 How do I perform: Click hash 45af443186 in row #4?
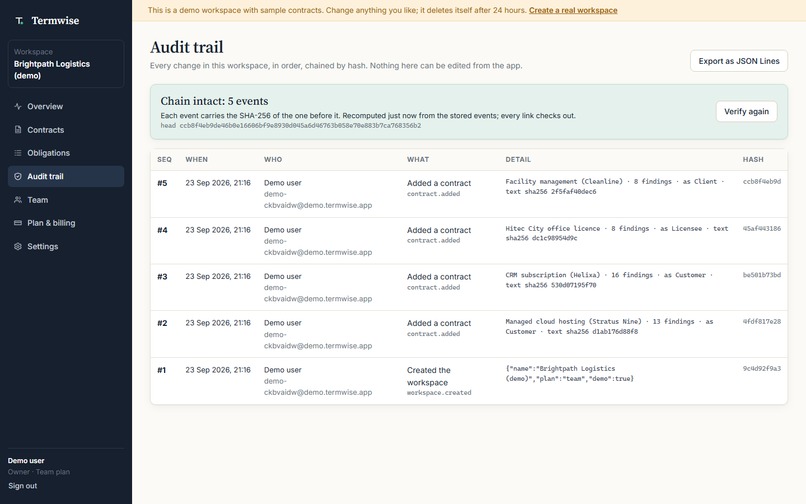762,228
